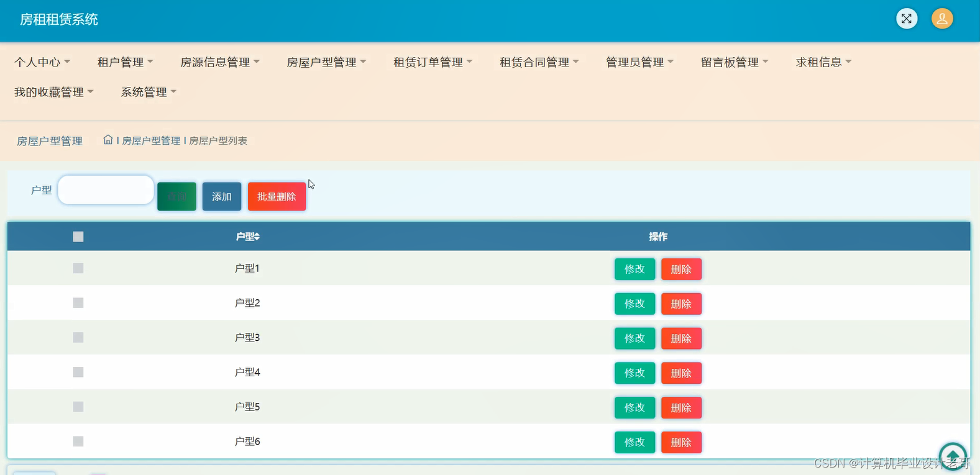980x475 pixels.
Task: Click 删除 for 户型1
Action: [x=681, y=269]
